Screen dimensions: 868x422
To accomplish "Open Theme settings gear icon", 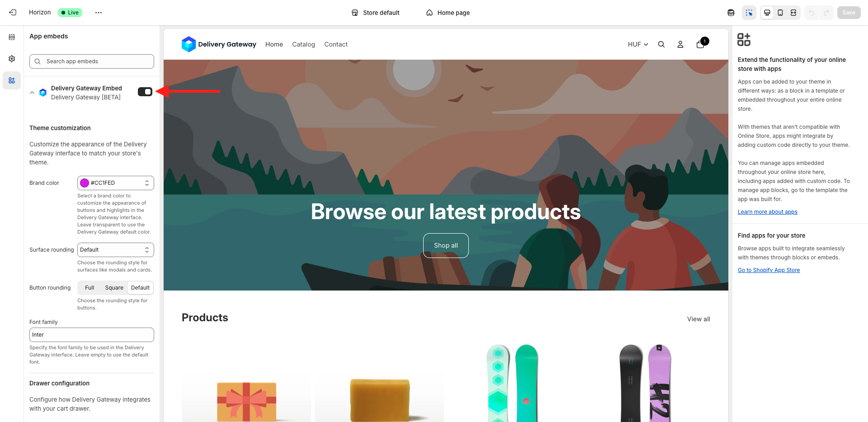I will coord(12,59).
